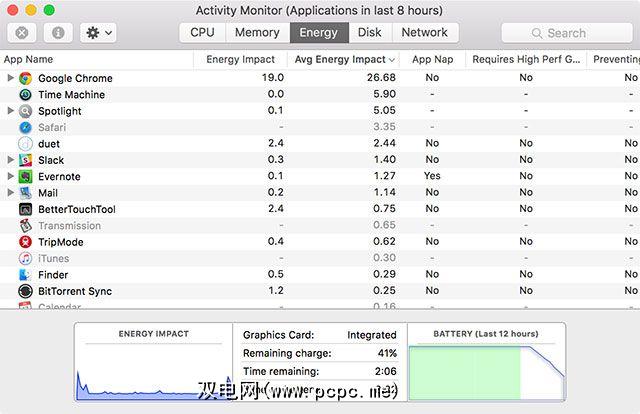Viewport: 640px width, 414px height.
Task: Click the Transmission app icon
Action: click(x=25, y=225)
